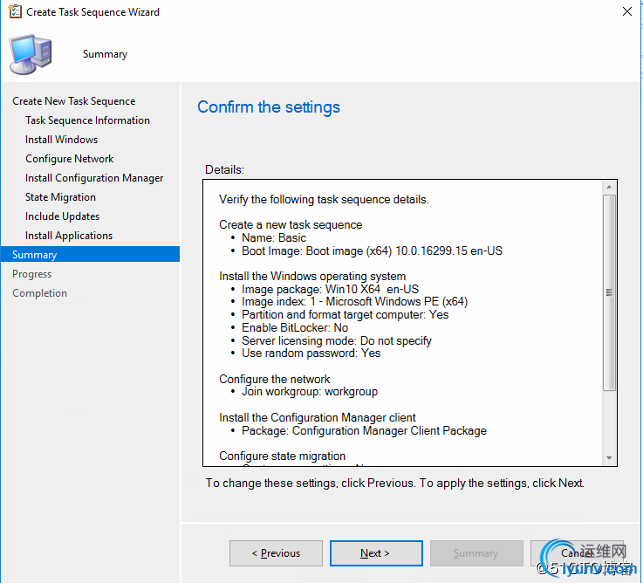Click 'Package: Configuration Manager Client Package' line
This screenshot has width=643, height=585.
(x=364, y=431)
